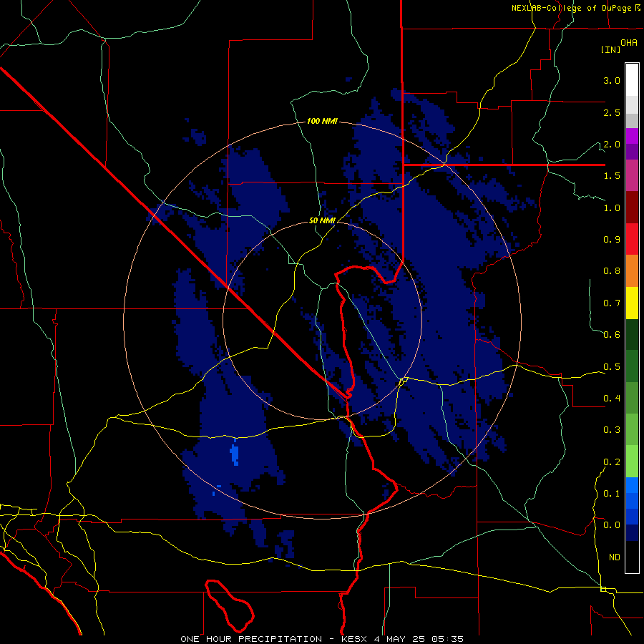Click the ND legend label
The image size is (644, 644).
pyautogui.click(x=615, y=557)
